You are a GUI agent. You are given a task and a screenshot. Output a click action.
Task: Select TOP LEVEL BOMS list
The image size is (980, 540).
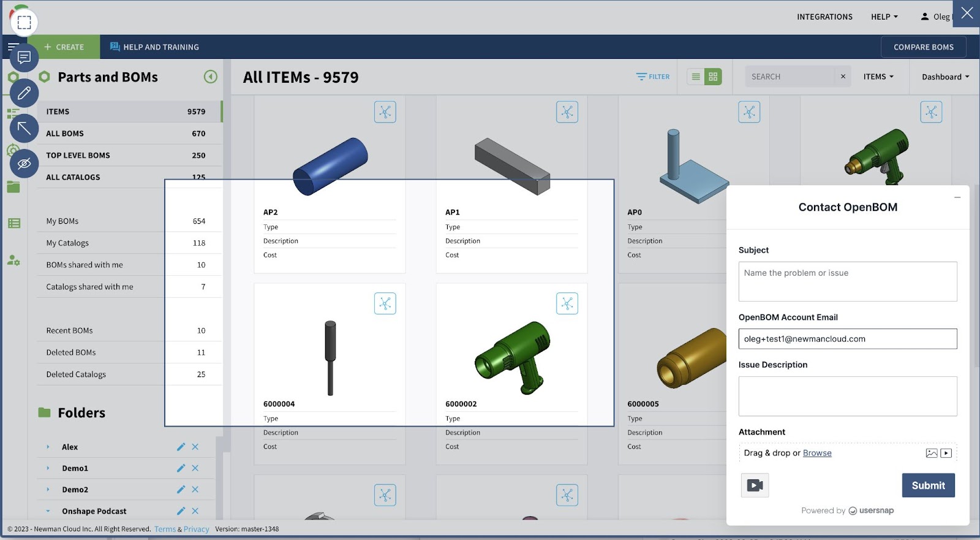pyautogui.click(x=129, y=155)
